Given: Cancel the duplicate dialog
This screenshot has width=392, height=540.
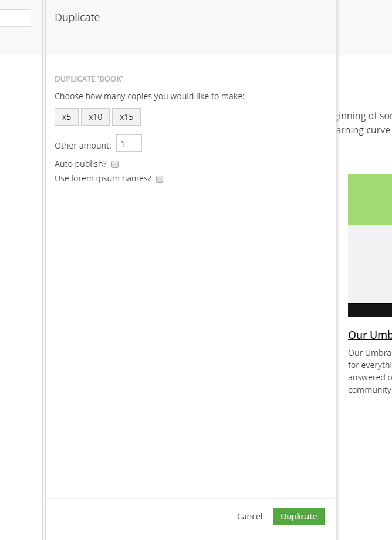Looking at the screenshot, I should [x=249, y=517].
